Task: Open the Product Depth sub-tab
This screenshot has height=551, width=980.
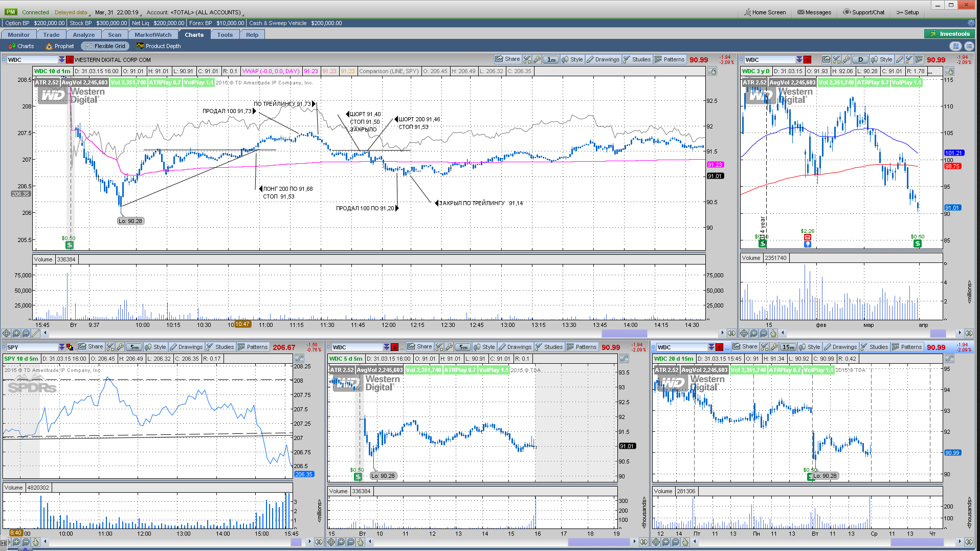Action: (159, 46)
